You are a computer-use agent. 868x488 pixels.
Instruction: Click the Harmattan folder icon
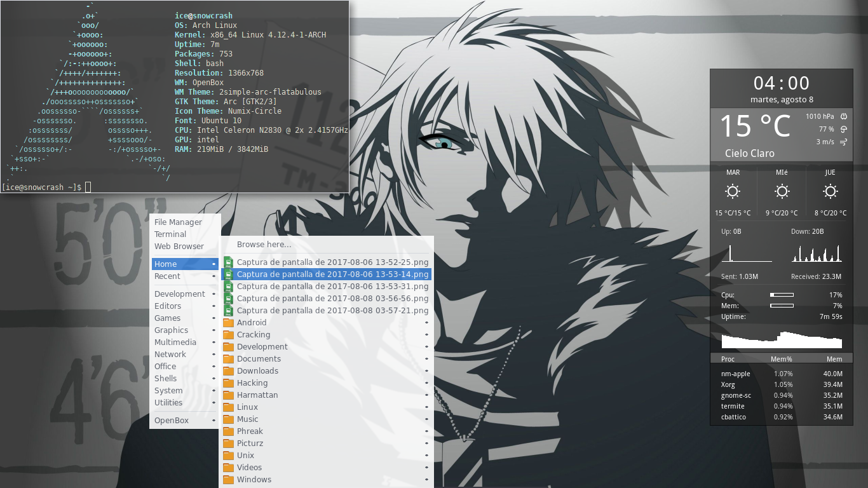229,395
